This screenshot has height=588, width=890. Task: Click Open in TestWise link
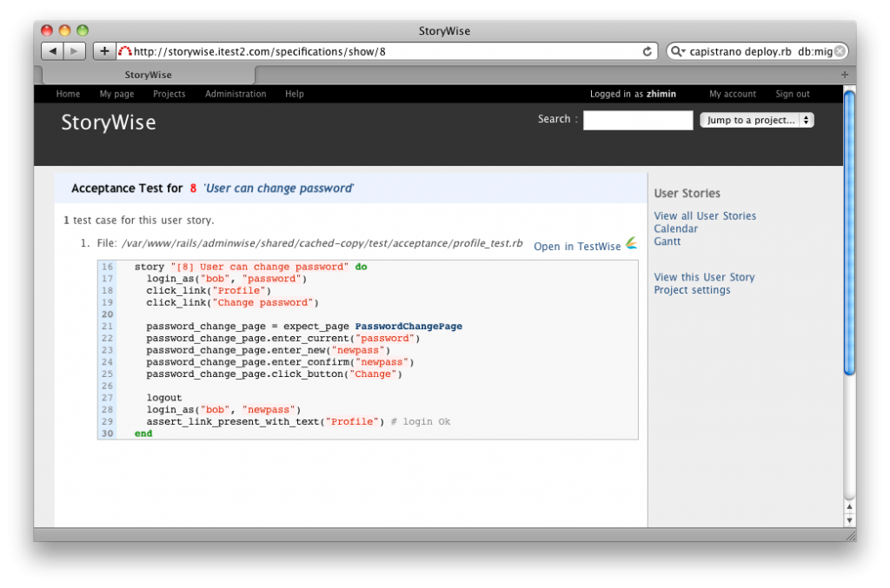point(577,247)
